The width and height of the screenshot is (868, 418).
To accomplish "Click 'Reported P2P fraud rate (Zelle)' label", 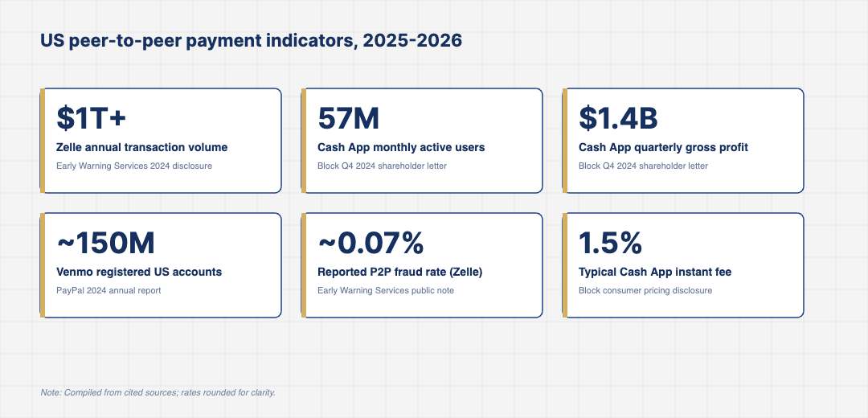I will 400,272.
